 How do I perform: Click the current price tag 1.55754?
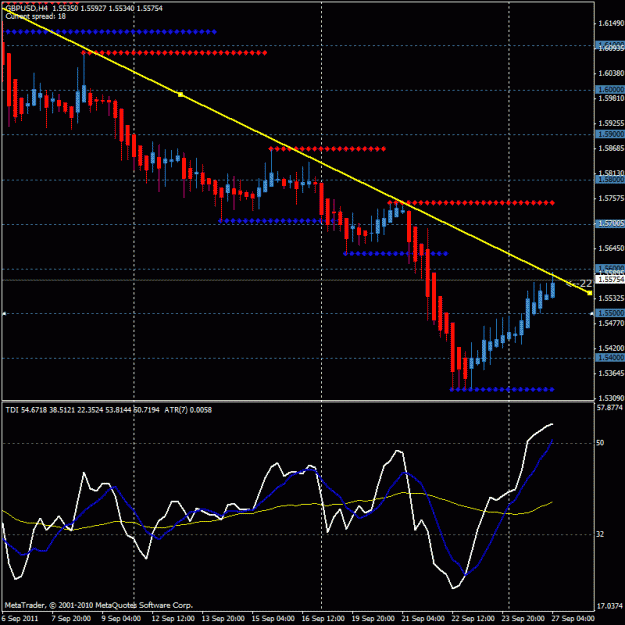pyautogui.click(x=611, y=279)
